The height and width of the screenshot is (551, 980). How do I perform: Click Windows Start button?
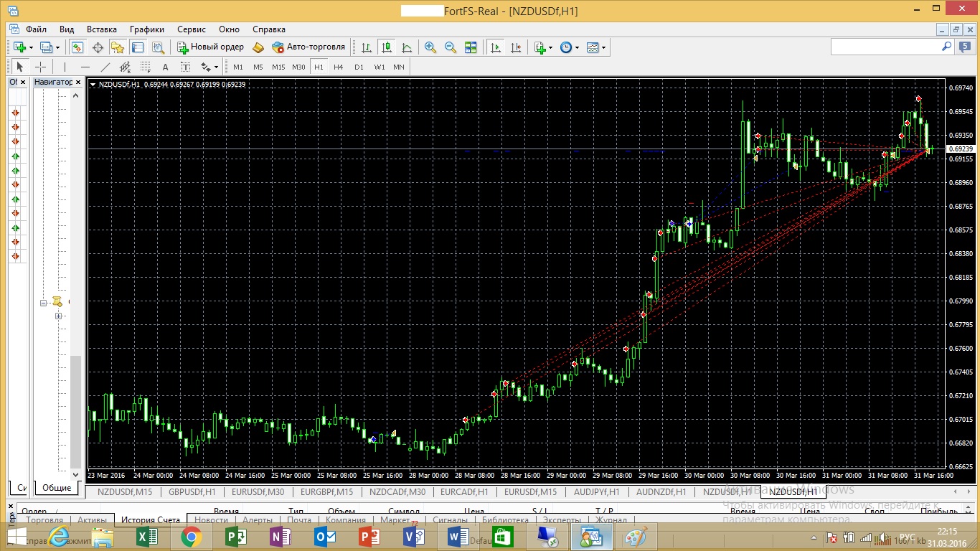coord(17,537)
